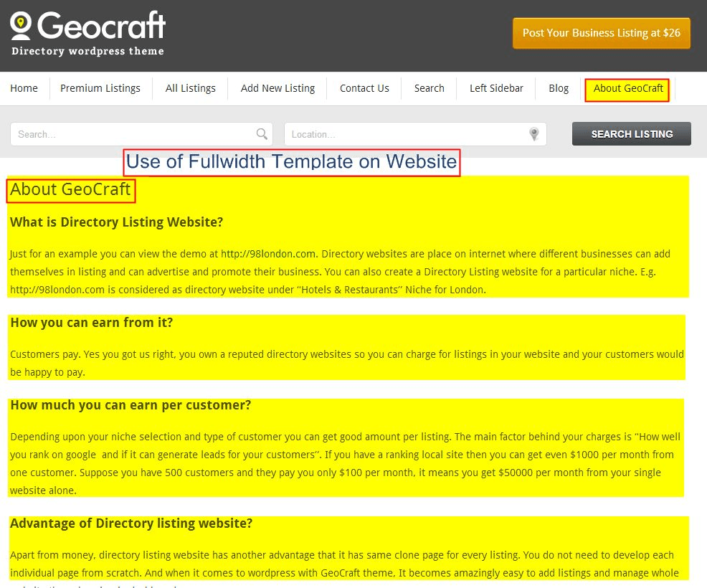Click 'How much you can earn per customer?' heading
The image size is (707, 588).
(x=131, y=405)
